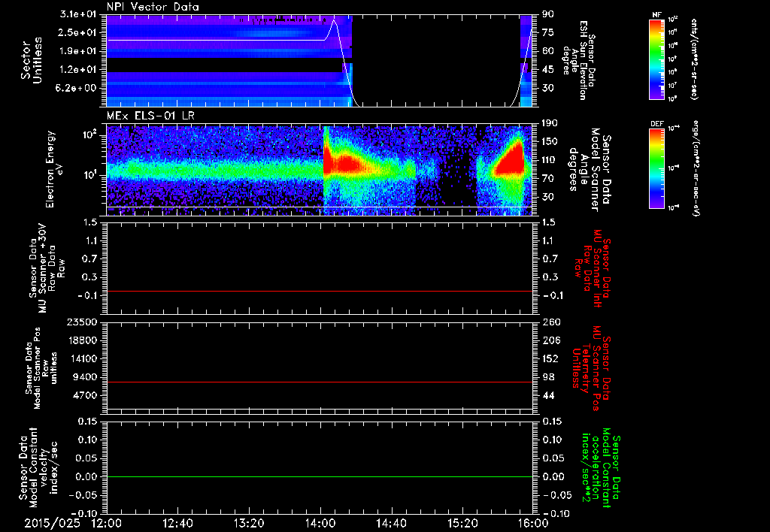The width and height of the screenshot is (770, 532).
Task: Click the 13:20 time axis label
Action: pyautogui.click(x=249, y=523)
